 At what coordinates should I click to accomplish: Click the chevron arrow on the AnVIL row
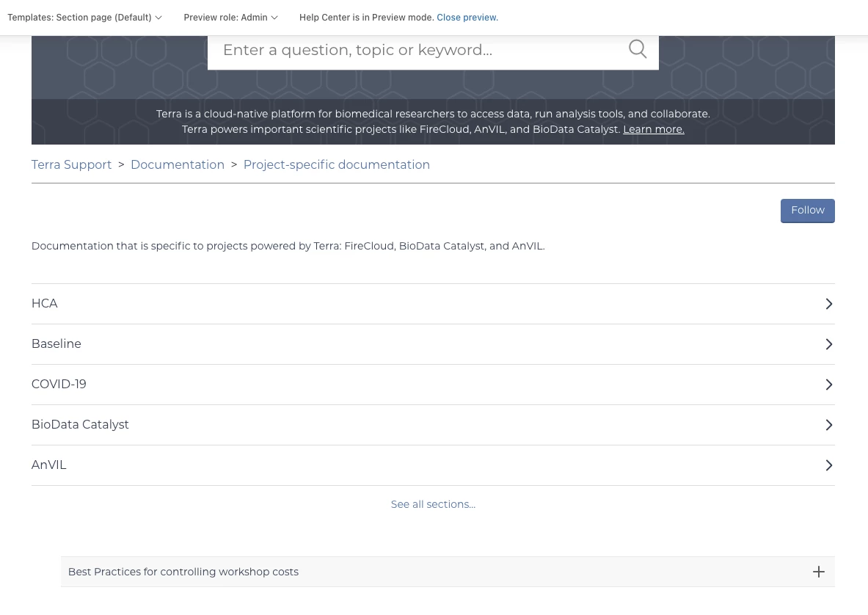click(x=828, y=465)
